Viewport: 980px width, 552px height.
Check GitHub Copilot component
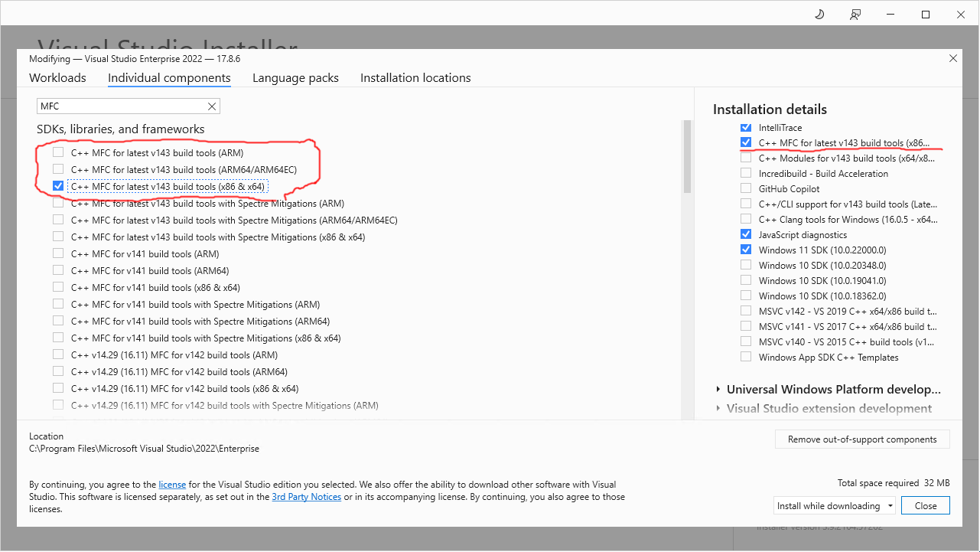746,188
